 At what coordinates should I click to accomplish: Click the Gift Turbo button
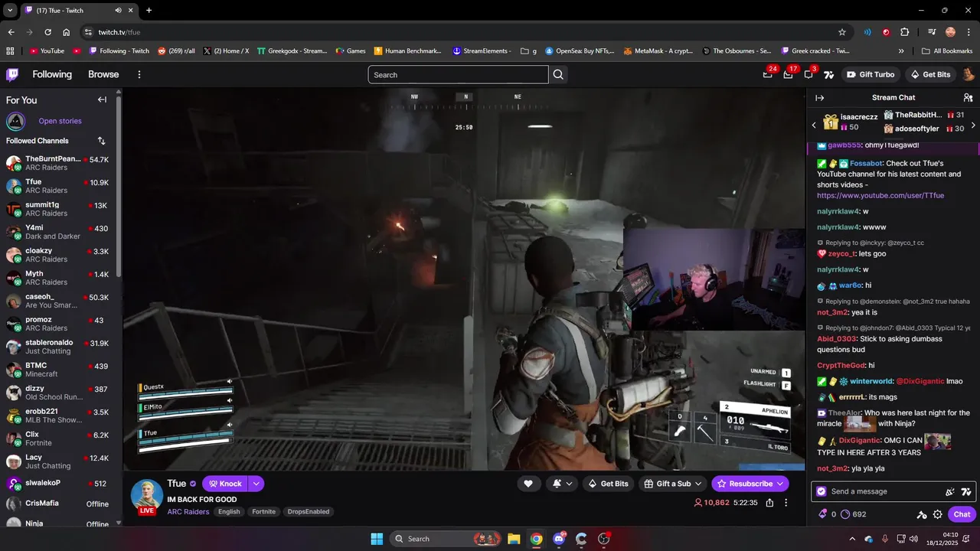click(871, 74)
